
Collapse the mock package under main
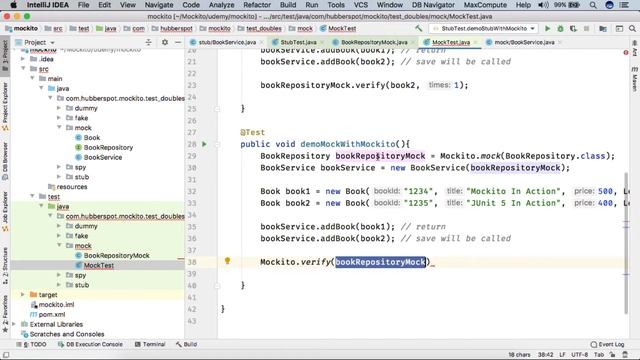pyautogui.click(x=59, y=128)
